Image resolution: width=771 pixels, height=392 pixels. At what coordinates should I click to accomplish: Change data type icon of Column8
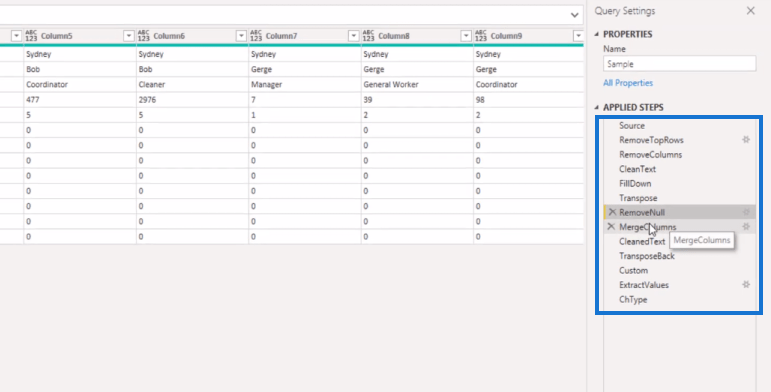(368, 36)
